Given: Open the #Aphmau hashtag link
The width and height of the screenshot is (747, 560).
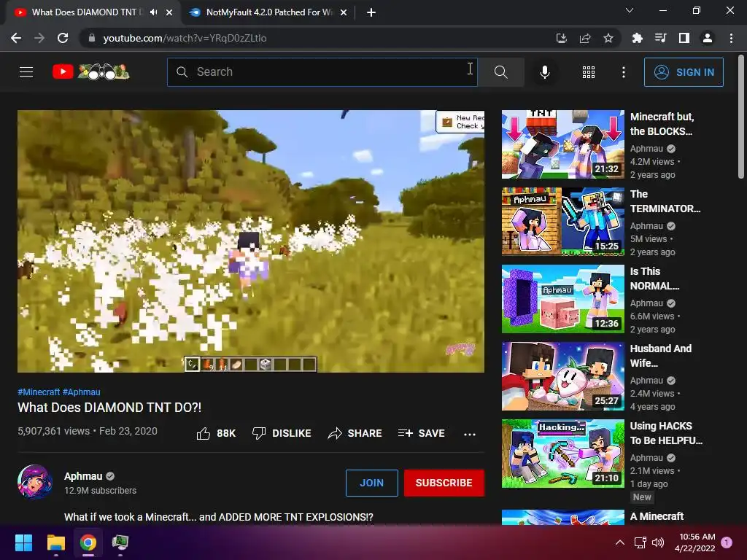Looking at the screenshot, I should 82,392.
